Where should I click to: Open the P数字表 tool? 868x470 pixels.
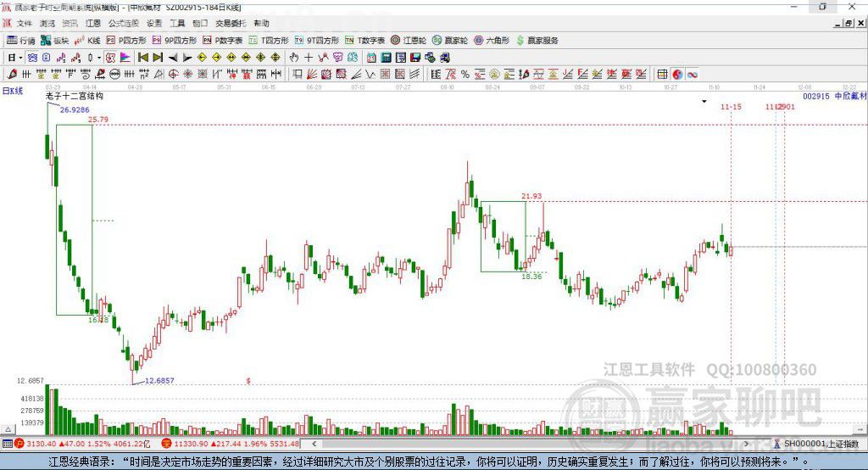click(x=223, y=41)
